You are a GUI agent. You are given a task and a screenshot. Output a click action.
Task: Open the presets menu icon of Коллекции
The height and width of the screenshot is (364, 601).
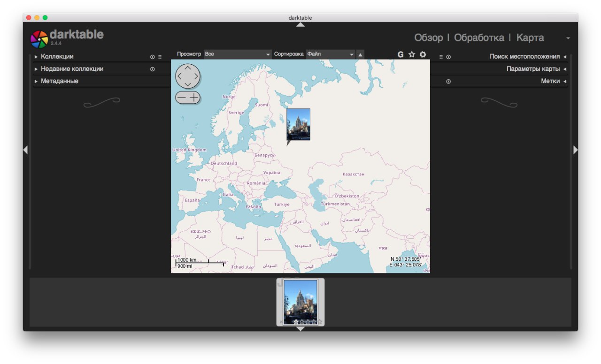pyautogui.click(x=160, y=57)
